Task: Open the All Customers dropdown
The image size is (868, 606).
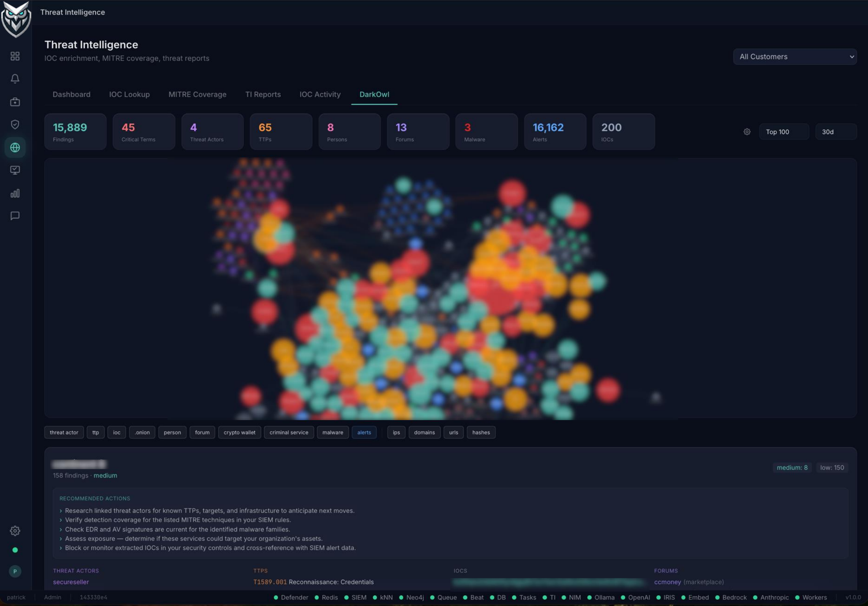Action: tap(795, 56)
